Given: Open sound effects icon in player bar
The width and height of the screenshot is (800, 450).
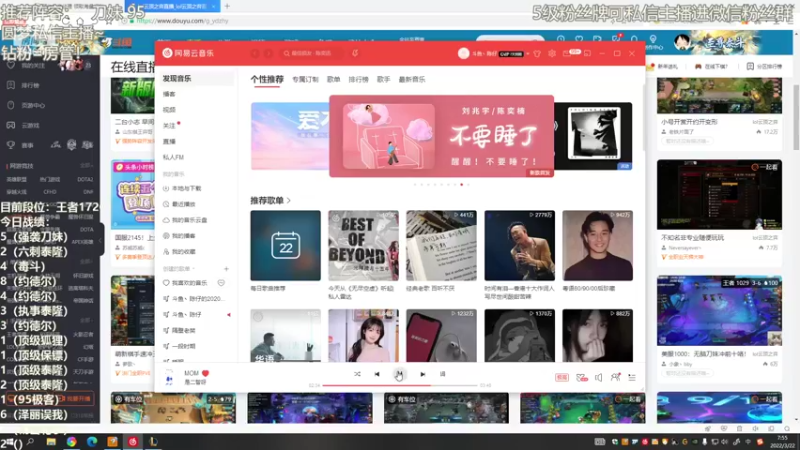Looking at the screenshot, I should 582,378.
